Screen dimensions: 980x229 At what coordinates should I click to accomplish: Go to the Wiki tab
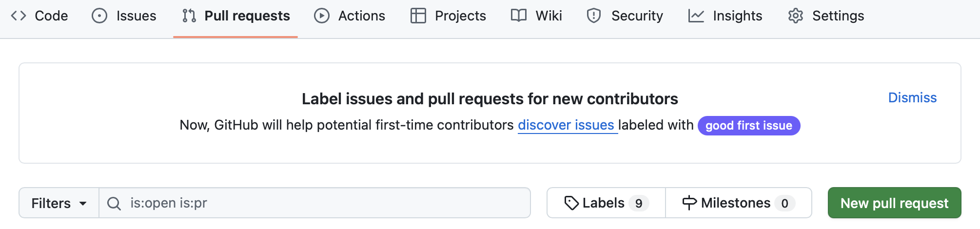point(549,16)
